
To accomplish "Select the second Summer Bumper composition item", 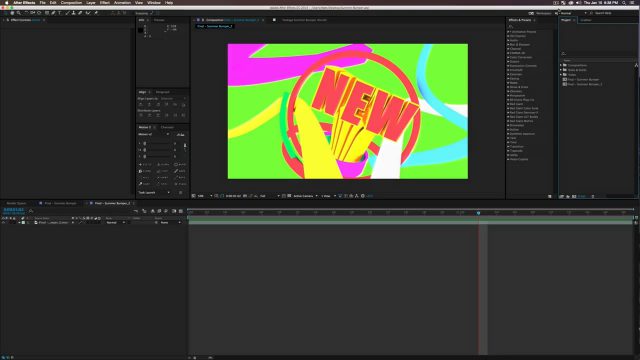I will 585,84.
